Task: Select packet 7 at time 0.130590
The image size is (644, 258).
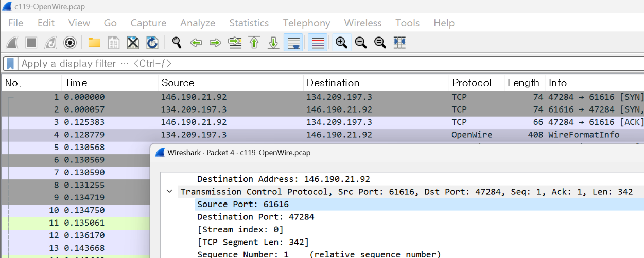Action: [x=76, y=173]
